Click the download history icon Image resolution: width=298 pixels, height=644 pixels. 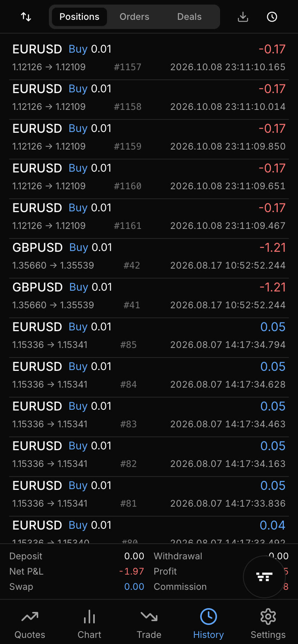tap(243, 17)
